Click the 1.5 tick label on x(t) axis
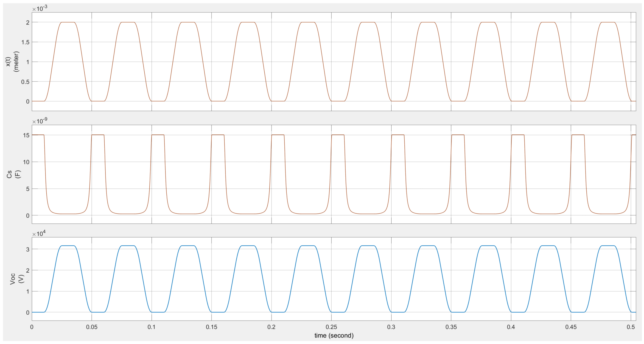This screenshot has height=344, width=644. point(25,42)
